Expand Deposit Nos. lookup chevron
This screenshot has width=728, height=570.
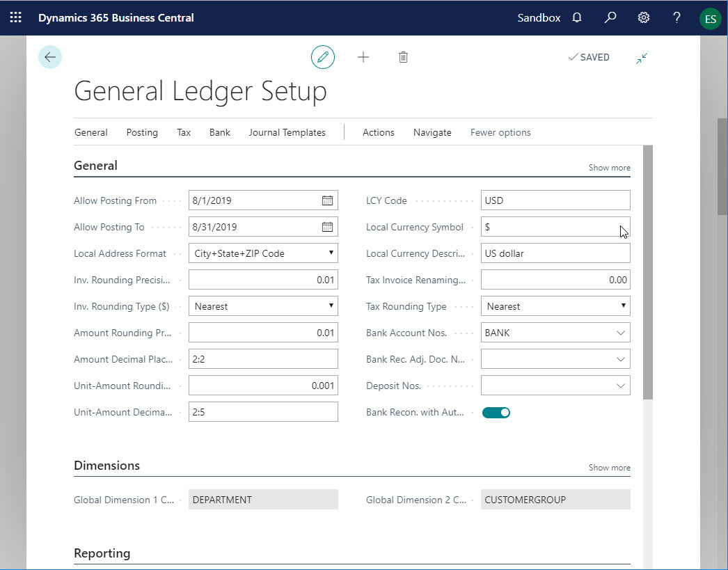click(x=621, y=386)
